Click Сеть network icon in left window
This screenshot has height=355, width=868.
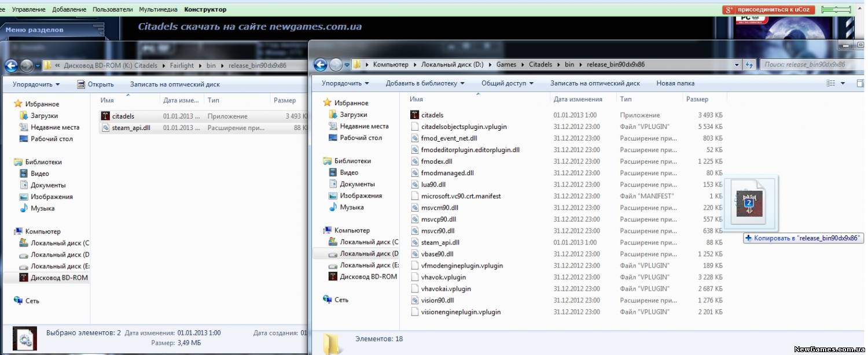[18, 301]
